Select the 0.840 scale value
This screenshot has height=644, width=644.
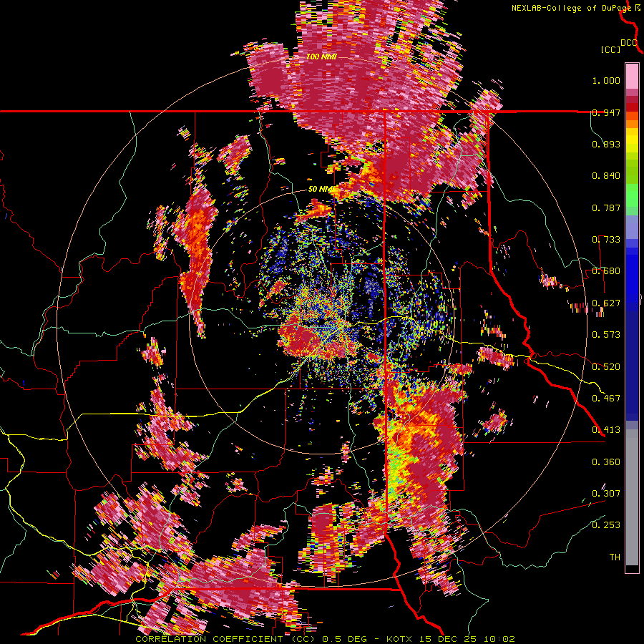click(606, 176)
